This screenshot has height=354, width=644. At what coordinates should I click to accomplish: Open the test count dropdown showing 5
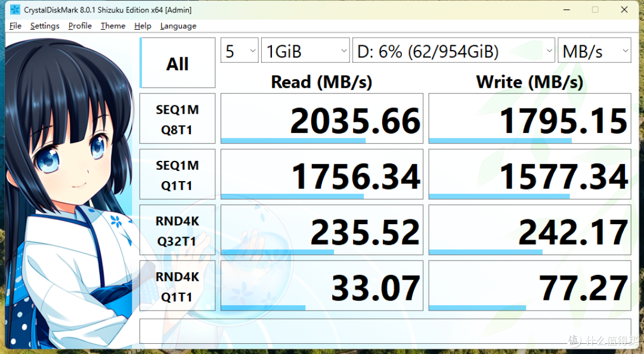[240, 51]
